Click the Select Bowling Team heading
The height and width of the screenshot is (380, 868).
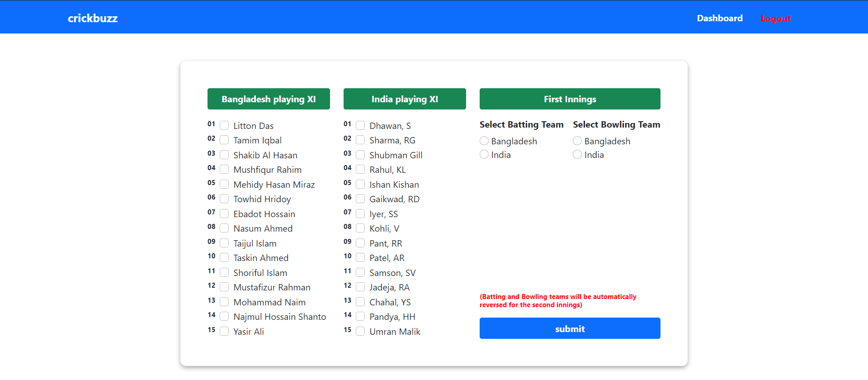[617, 124]
